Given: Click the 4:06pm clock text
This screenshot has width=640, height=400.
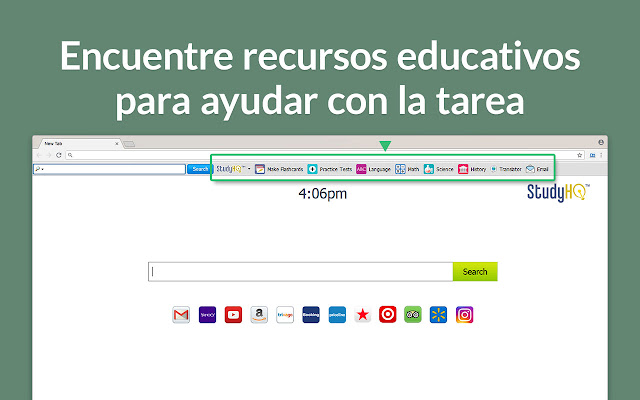Looking at the screenshot, I should [322, 193].
